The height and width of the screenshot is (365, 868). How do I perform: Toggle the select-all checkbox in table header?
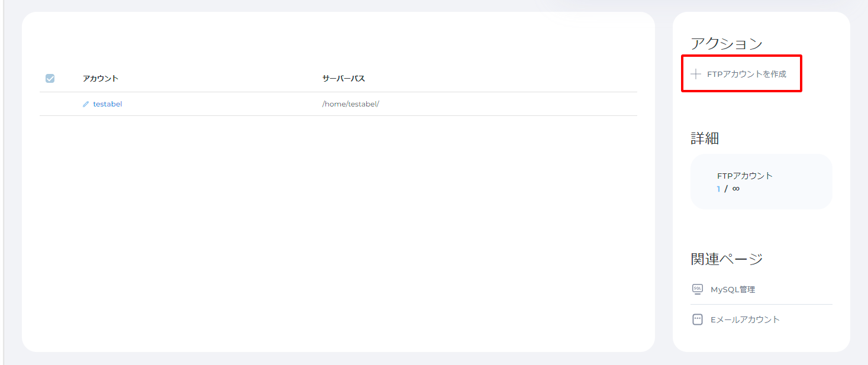click(x=50, y=79)
